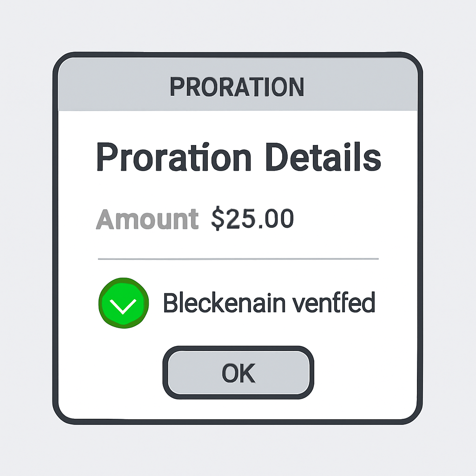
Task: Select the Proration Details heading
Action: pyautogui.click(x=238, y=157)
